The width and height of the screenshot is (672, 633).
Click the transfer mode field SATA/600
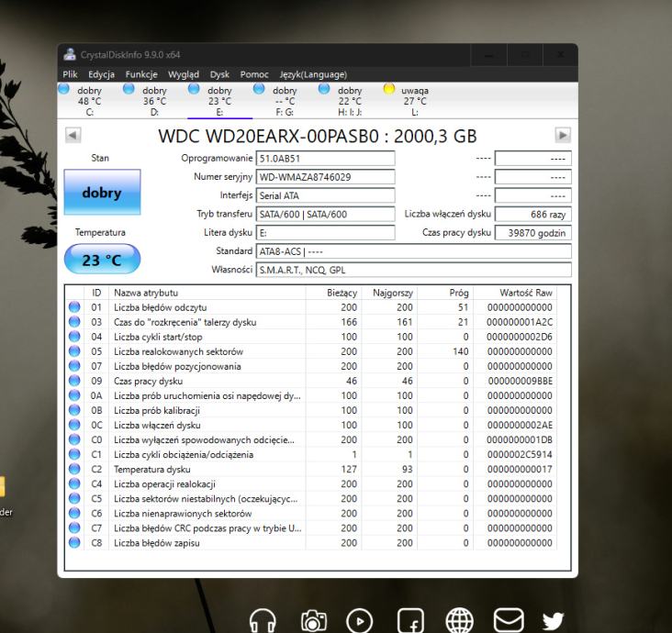(325, 214)
